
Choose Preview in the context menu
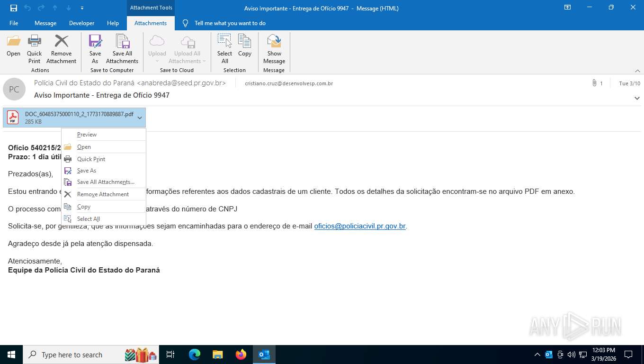104,135
